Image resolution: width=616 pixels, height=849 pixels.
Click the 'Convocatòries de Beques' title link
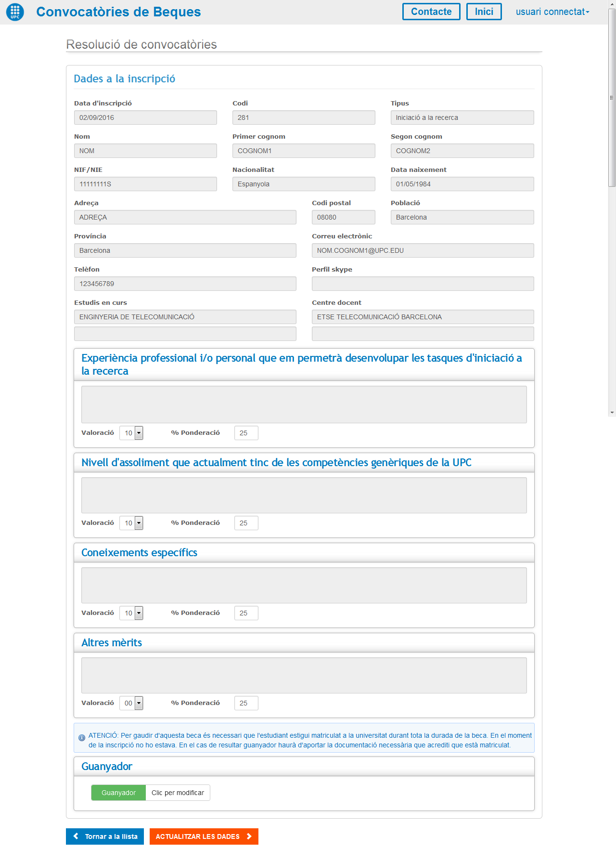tap(118, 12)
